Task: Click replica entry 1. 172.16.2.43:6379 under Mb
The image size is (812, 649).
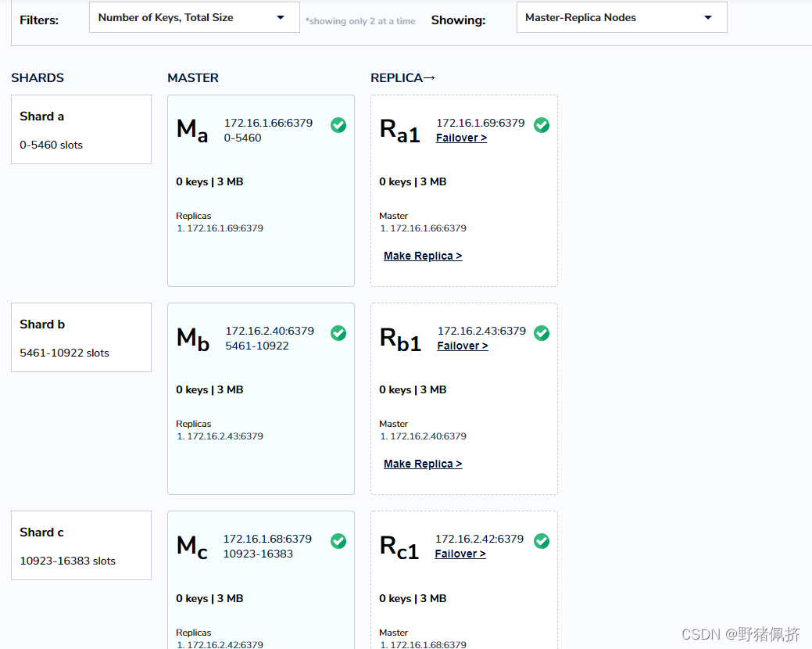Action: coord(220,436)
